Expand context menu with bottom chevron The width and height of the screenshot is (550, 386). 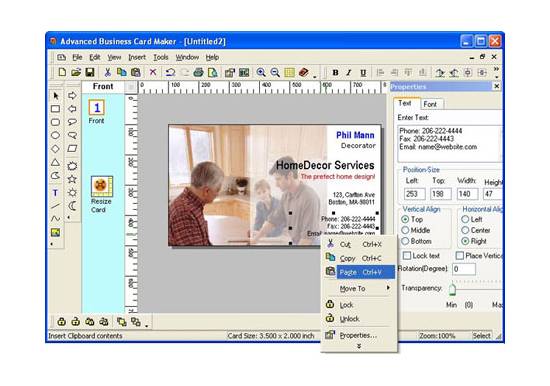coord(359,346)
